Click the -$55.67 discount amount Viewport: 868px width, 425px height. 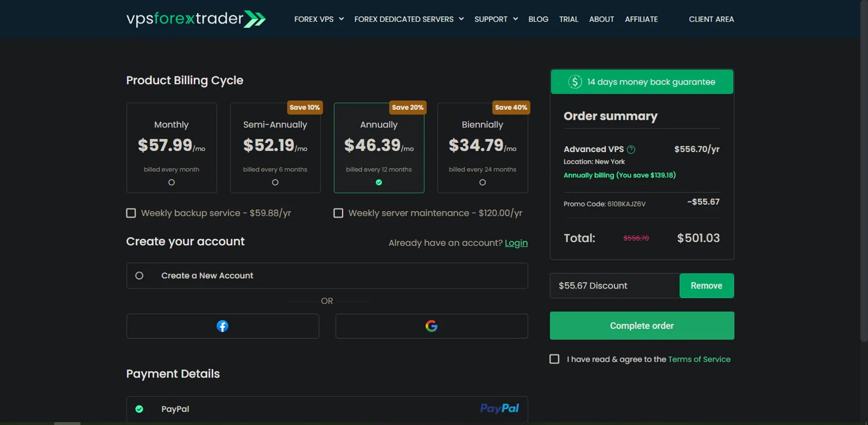point(703,202)
